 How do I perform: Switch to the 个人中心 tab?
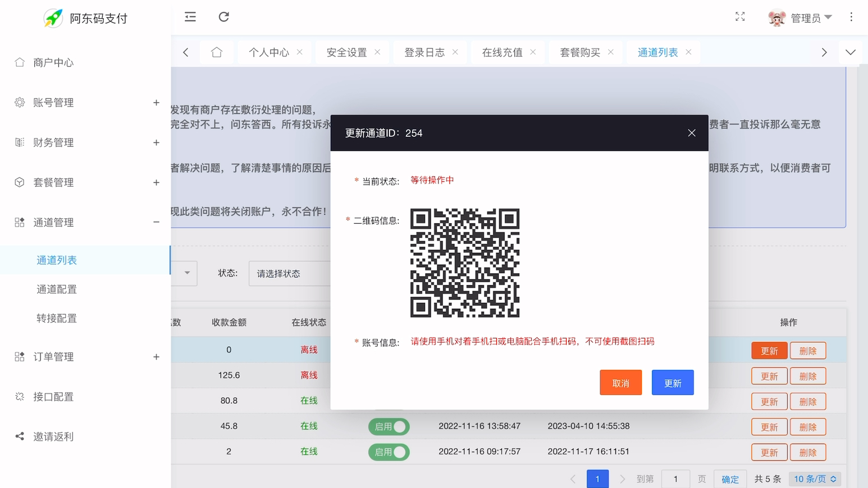(x=269, y=52)
